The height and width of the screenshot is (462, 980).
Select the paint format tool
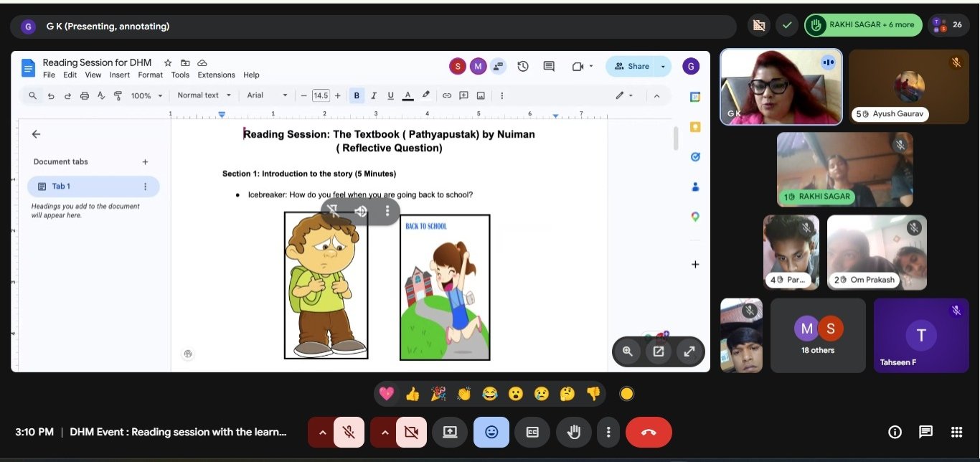click(x=118, y=95)
